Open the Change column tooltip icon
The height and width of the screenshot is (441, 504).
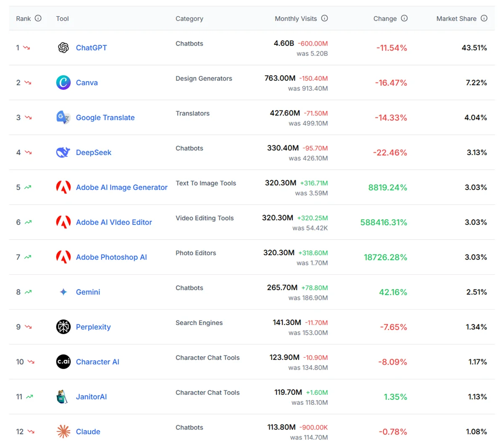403,18
